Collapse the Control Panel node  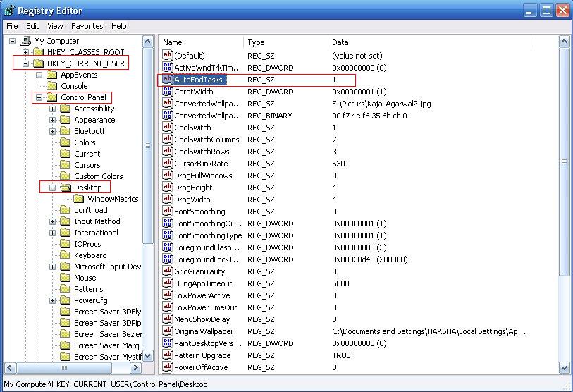tap(39, 97)
